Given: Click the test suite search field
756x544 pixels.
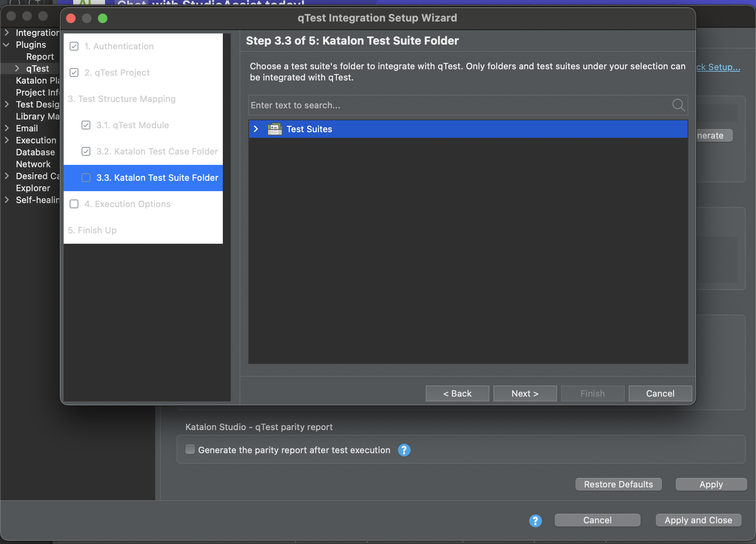Looking at the screenshot, I should [x=458, y=105].
